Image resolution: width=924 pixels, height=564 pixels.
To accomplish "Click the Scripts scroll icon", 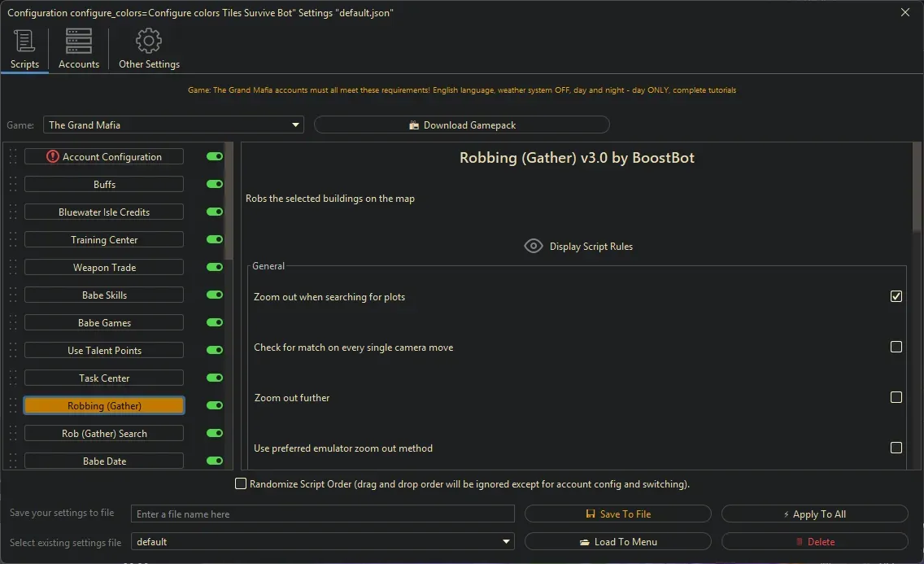I will coord(24,41).
